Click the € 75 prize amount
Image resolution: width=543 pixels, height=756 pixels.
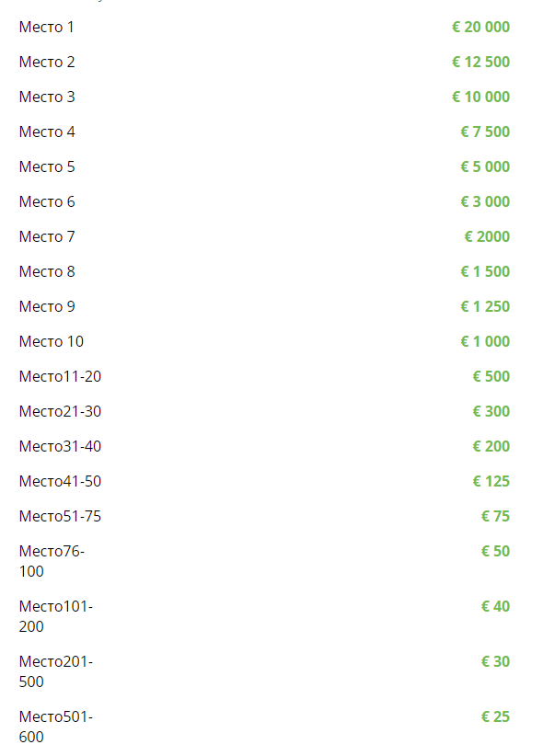tap(496, 516)
